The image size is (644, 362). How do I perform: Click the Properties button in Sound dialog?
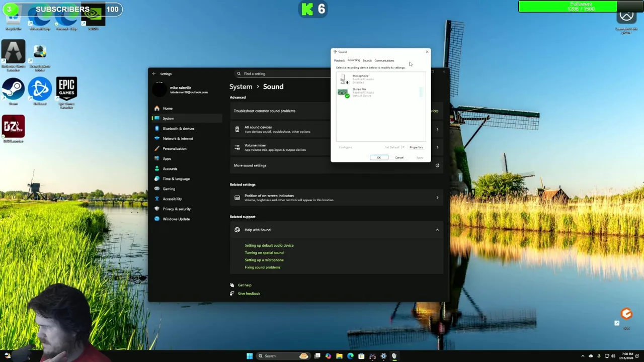click(416, 147)
